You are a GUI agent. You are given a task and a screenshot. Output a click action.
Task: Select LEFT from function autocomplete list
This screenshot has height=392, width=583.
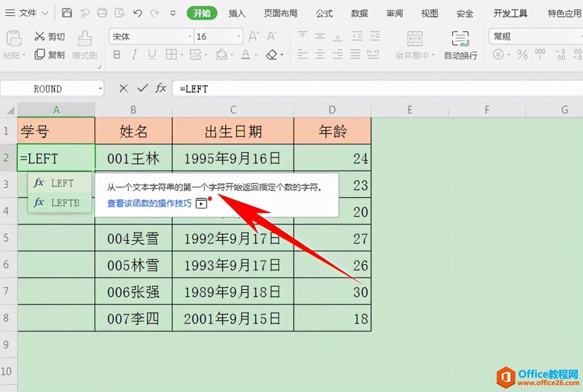click(x=59, y=183)
